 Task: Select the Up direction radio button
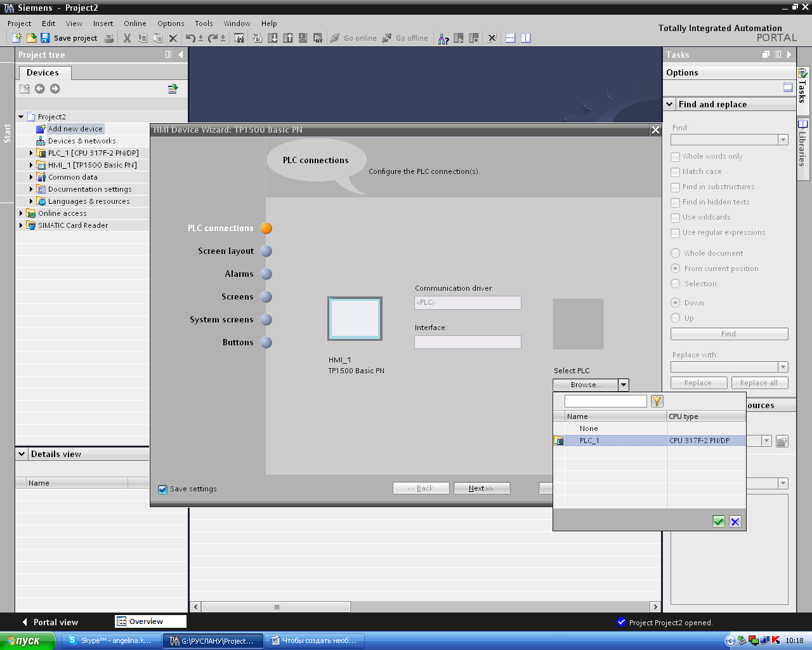676,318
